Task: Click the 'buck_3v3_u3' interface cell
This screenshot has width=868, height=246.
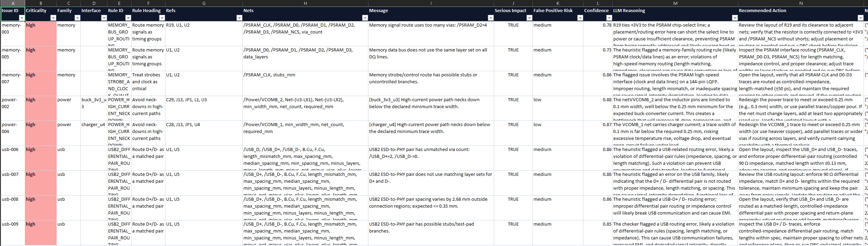Action: click(94, 108)
